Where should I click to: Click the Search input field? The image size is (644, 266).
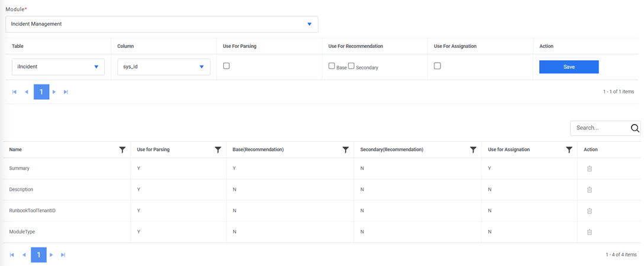tap(598, 128)
